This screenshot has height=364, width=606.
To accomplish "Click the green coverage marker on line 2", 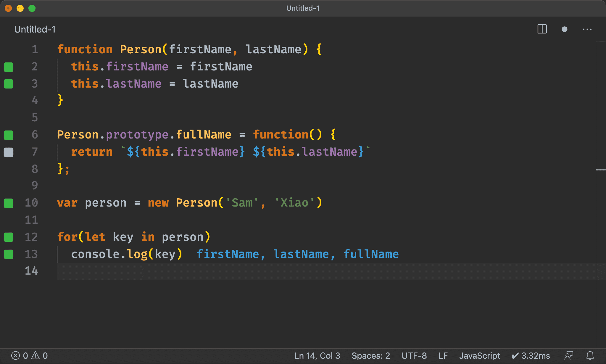I will [x=9, y=67].
